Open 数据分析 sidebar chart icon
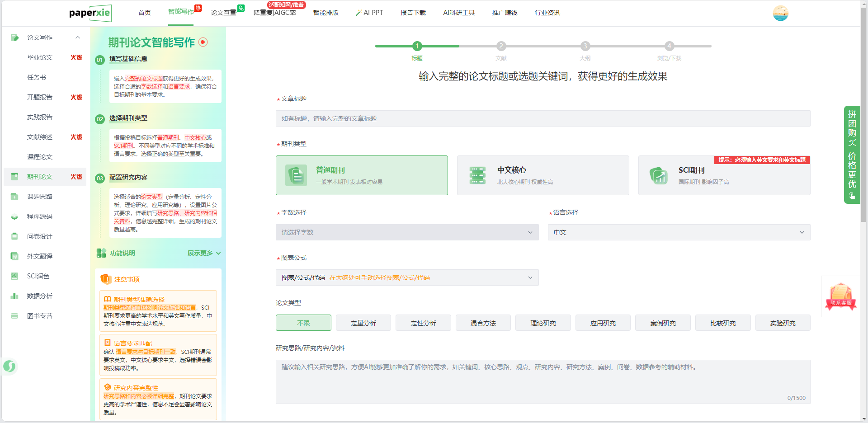 coord(14,296)
